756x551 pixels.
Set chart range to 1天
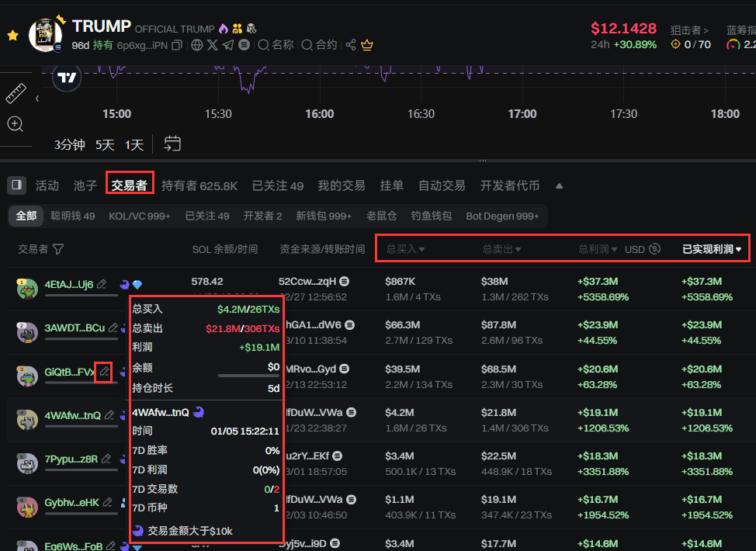click(134, 144)
